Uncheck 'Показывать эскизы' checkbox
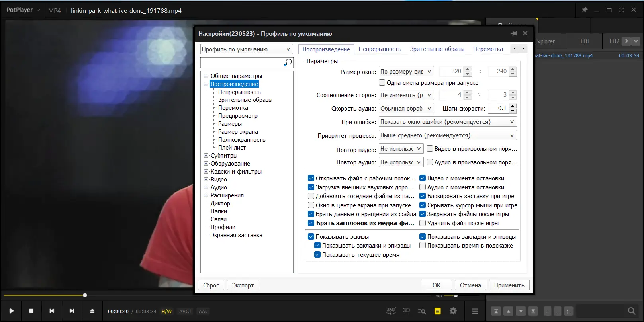The height and width of the screenshot is (322, 644). point(311,236)
